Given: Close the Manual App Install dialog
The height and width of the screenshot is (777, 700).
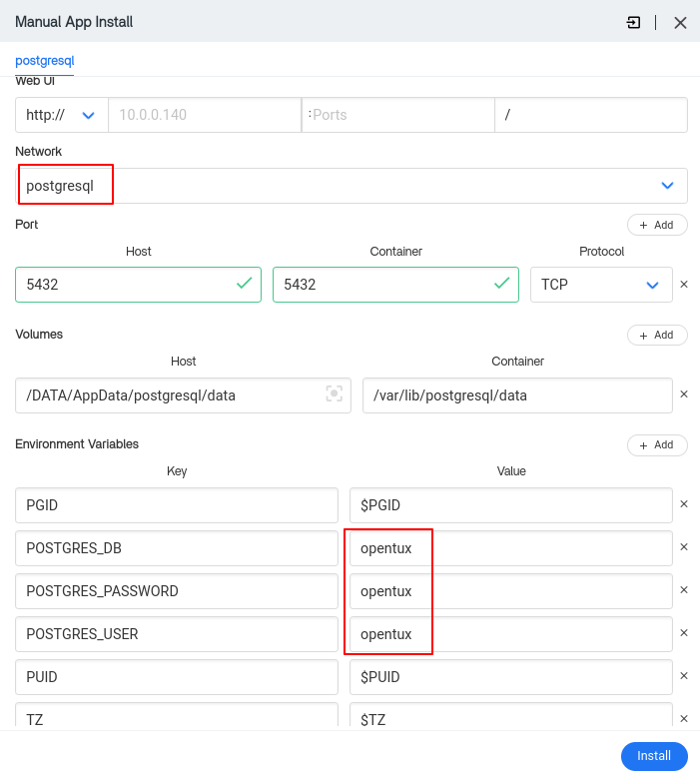Looking at the screenshot, I should [680, 22].
